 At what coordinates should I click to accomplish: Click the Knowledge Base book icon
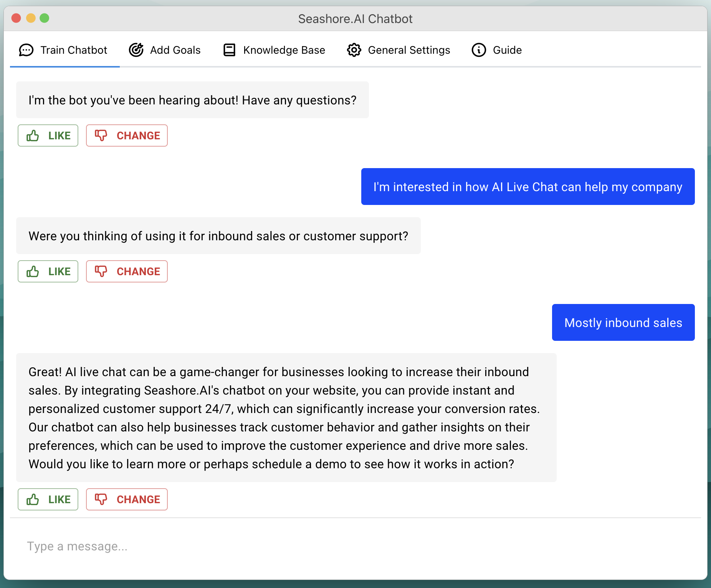coord(229,50)
